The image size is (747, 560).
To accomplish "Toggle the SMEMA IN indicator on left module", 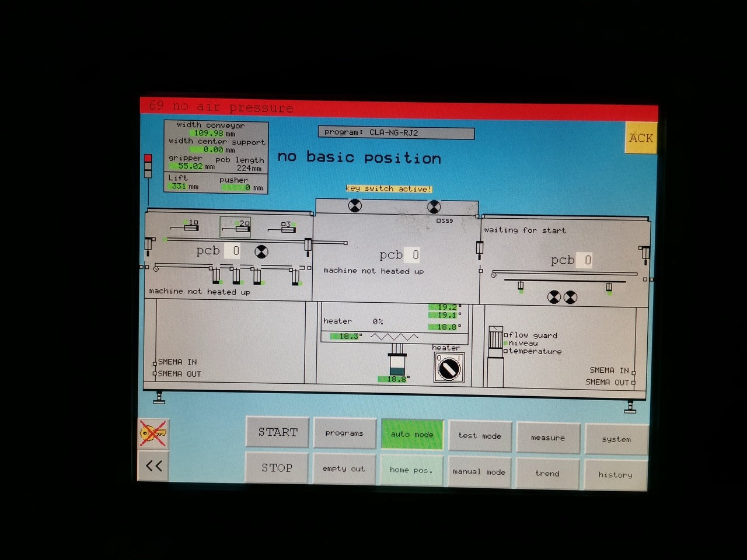I will tap(156, 362).
